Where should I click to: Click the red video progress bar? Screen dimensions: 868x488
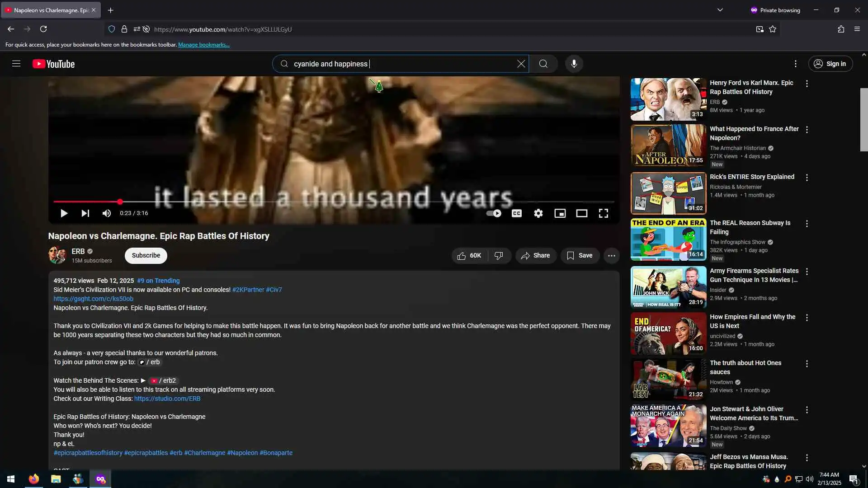(x=86, y=202)
